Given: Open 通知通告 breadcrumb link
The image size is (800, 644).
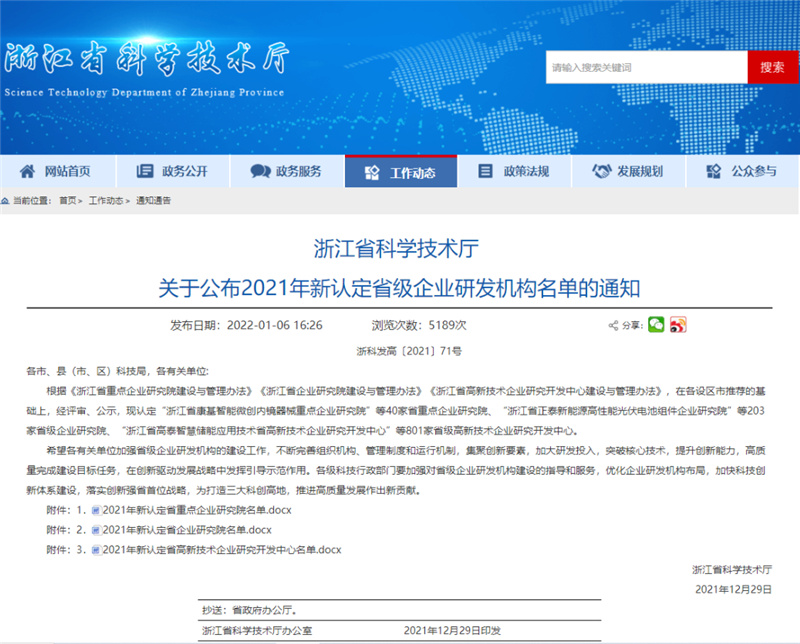Looking at the screenshot, I should [x=153, y=201].
